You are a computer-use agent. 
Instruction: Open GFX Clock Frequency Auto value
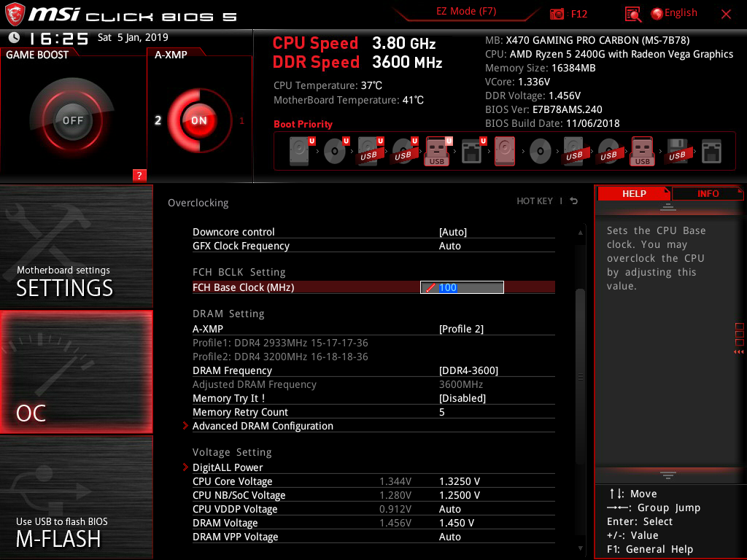pos(449,246)
